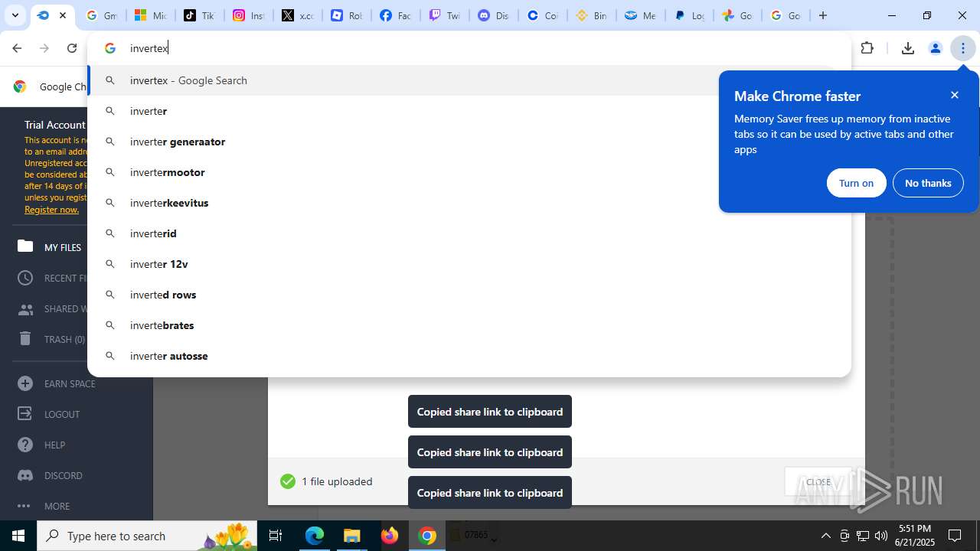The image size is (980, 551).
Task: Open File Explorer from taskbar
Action: (x=352, y=536)
